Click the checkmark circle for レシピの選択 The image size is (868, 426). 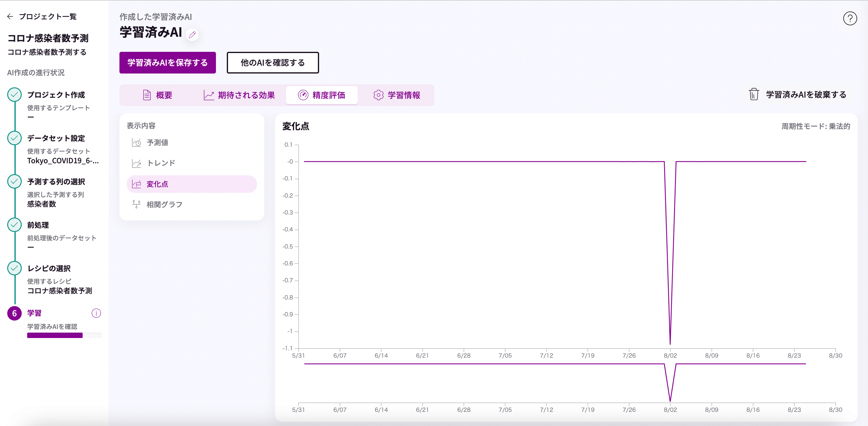(14, 268)
